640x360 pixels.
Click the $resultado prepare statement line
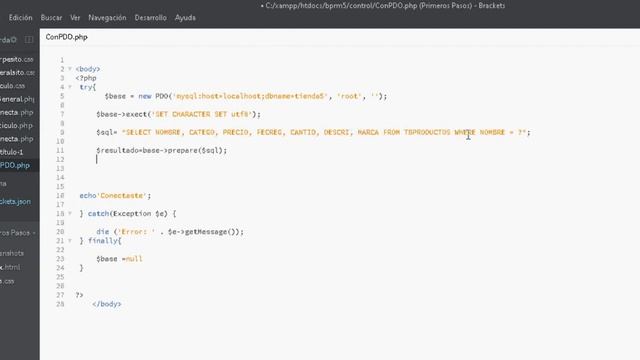pos(162,150)
